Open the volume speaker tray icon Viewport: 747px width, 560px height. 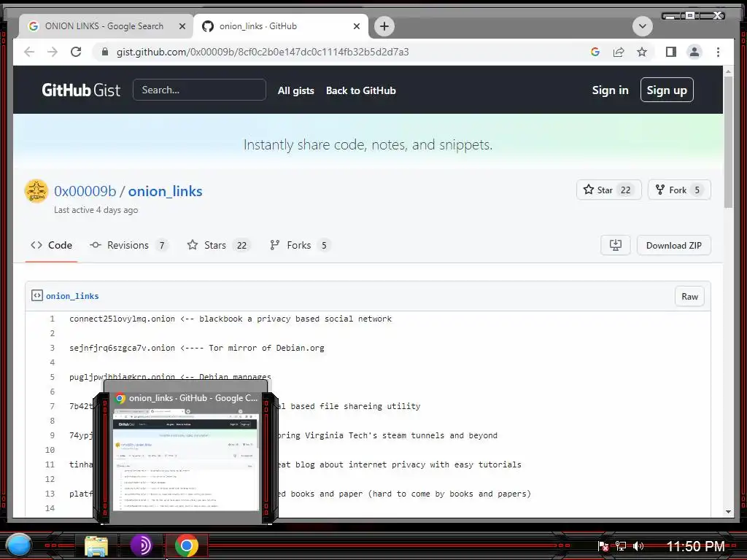point(638,546)
